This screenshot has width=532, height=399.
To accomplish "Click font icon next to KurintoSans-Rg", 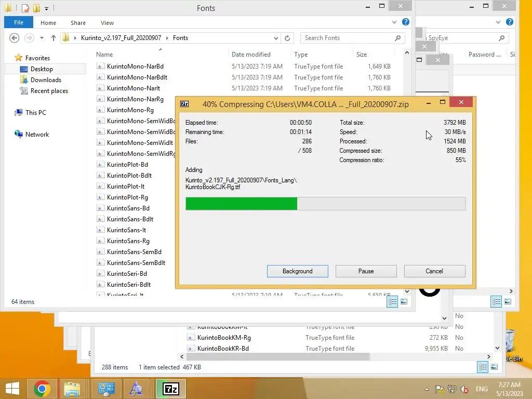I will pyautogui.click(x=100, y=241).
